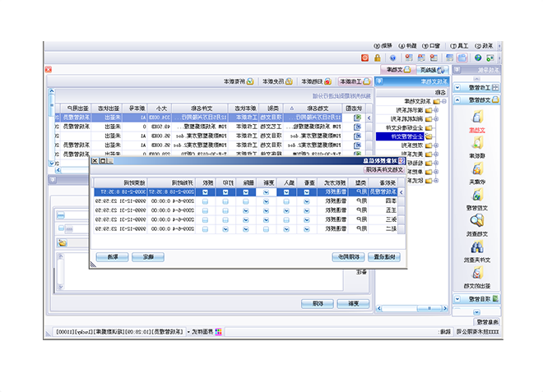Viewport: 543px width, 392px height.
Task: Click the 文档查找 sidebar icon
Action: tap(477, 220)
